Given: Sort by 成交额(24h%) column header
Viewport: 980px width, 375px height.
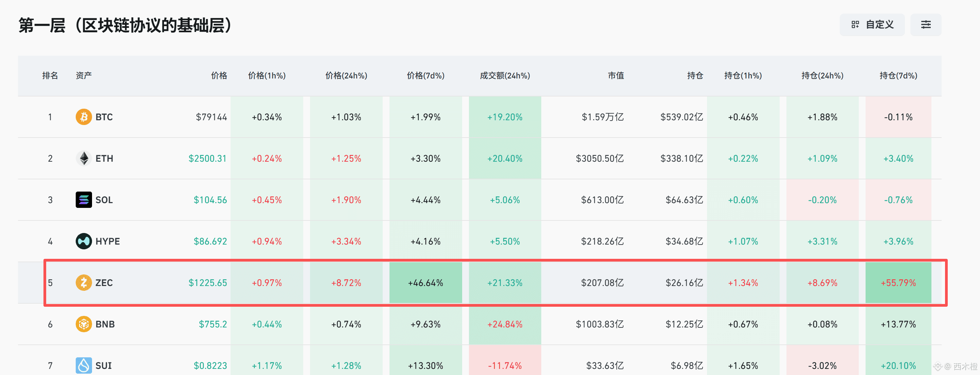Looking at the screenshot, I should pyautogui.click(x=505, y=76).
